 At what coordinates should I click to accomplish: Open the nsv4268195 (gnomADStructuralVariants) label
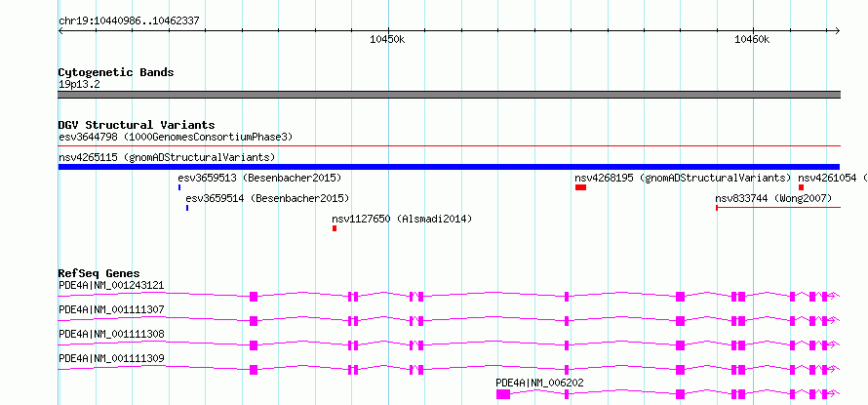coord(683,178)
